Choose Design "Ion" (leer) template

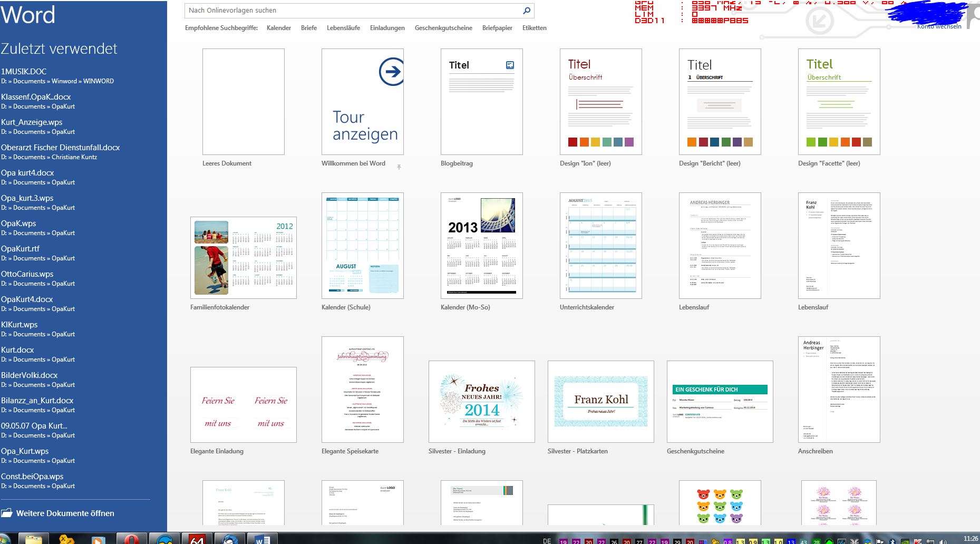pos(601,102)
